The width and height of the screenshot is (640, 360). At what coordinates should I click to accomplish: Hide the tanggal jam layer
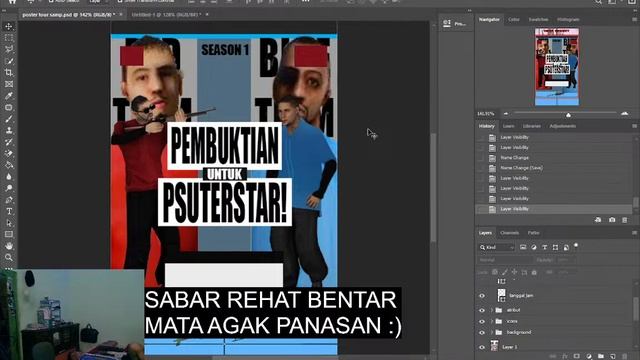pos(482,296)
